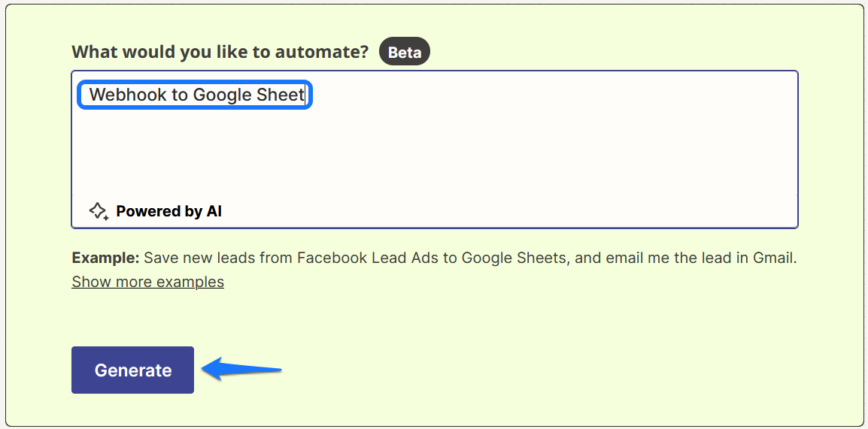This screenshot has width=868, height=429.
Task: Click Google Sheets in the example sentence
Action: coord(514,258)
